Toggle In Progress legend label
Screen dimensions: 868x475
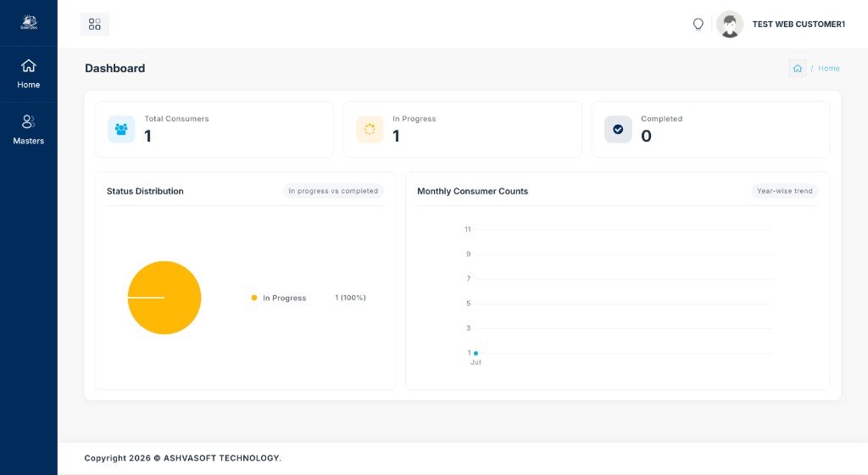pyautogui.click(x=285, y=298)
